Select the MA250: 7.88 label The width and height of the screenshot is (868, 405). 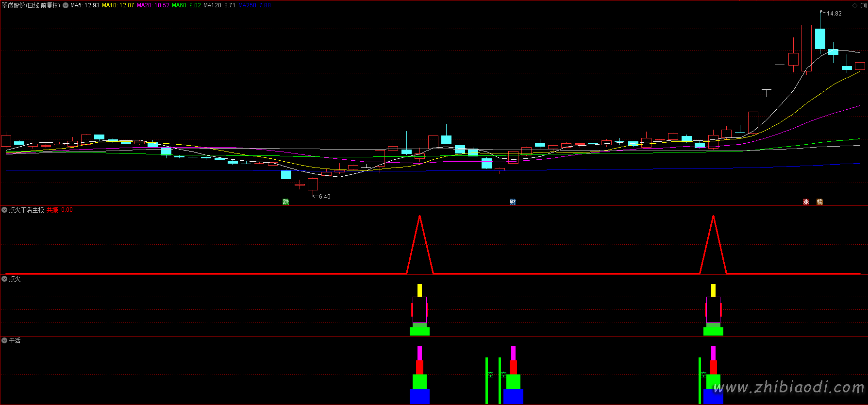[254, 5]
